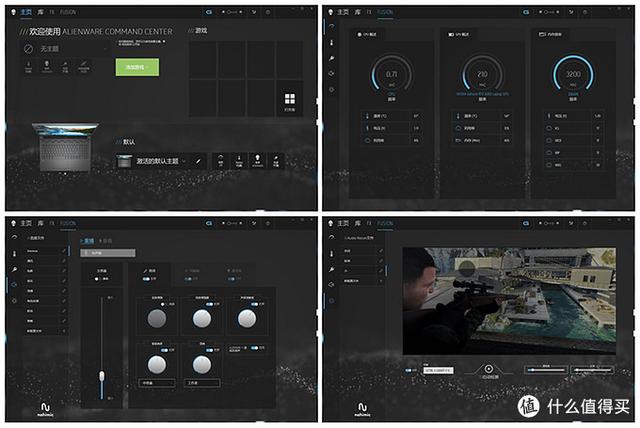This screenshot has width=640, height=428.
Task: Click gauge sidebar icon in the audio knobs window
Action: click(14, 237)
